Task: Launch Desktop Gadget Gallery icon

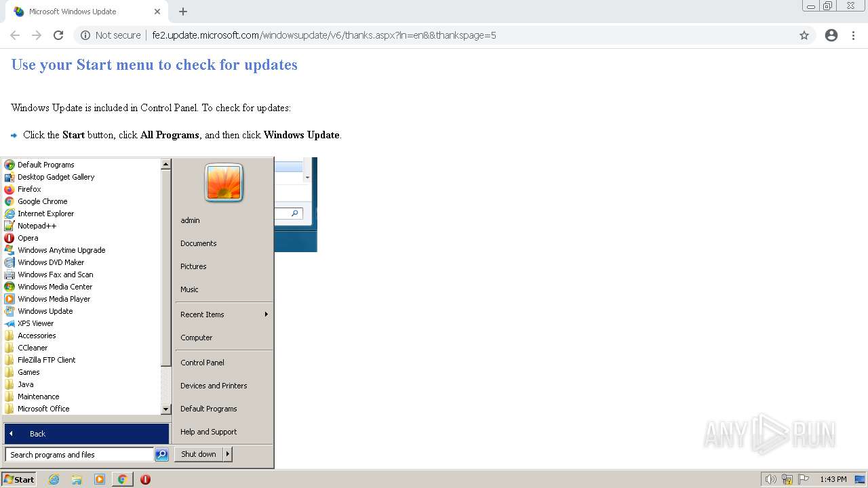Action: point(9,177)
